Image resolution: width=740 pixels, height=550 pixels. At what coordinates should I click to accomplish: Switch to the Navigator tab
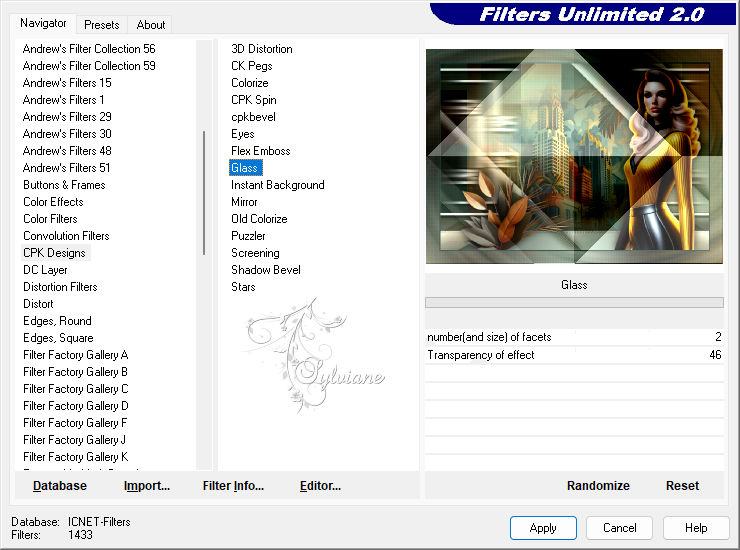tap(43, 23)
